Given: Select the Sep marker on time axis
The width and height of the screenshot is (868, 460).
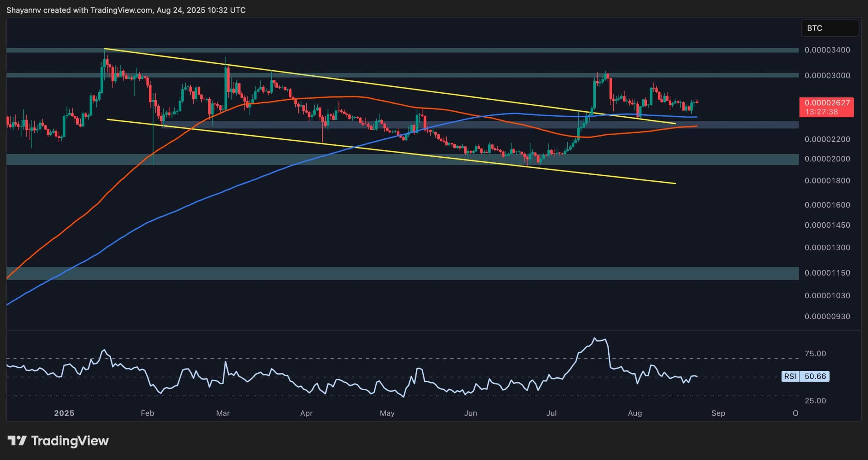Looking at the screenshot, I should click(718, 413).
